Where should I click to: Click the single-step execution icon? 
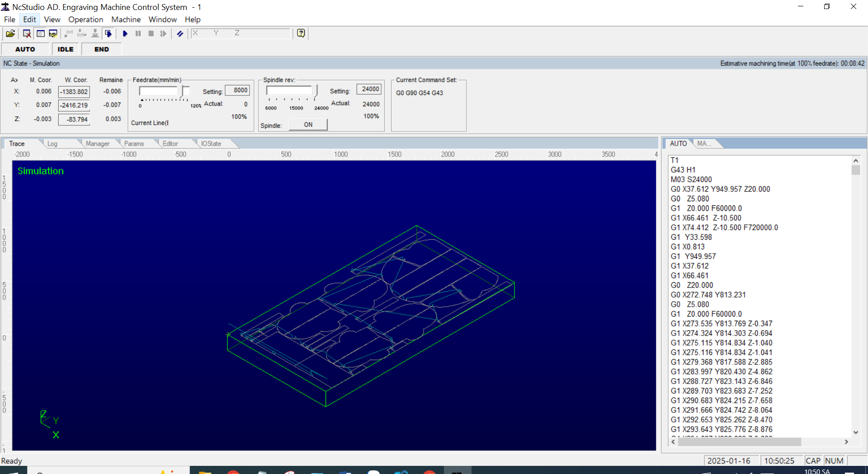pos(164,33)
